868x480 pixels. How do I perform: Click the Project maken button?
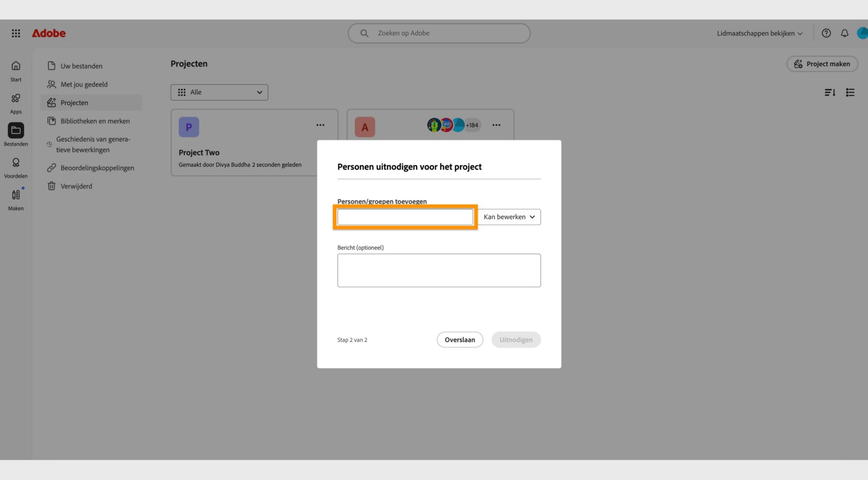tap(822, 64)
